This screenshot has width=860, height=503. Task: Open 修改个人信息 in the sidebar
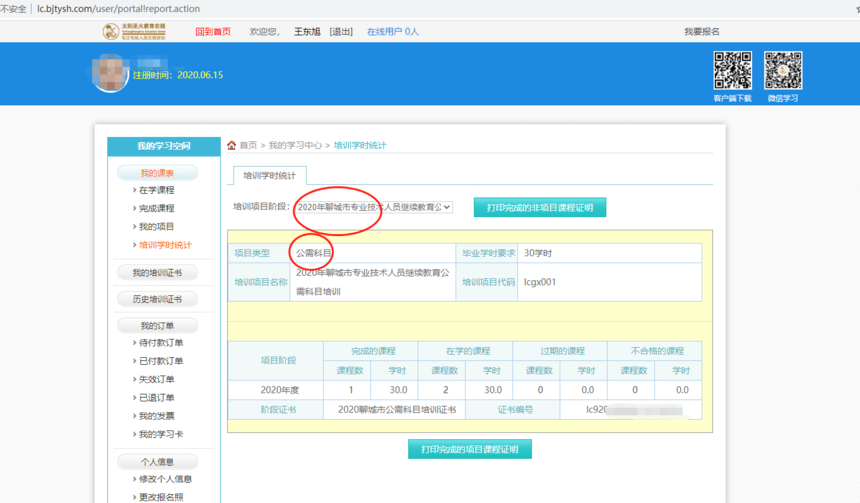[x=165, y=479]
